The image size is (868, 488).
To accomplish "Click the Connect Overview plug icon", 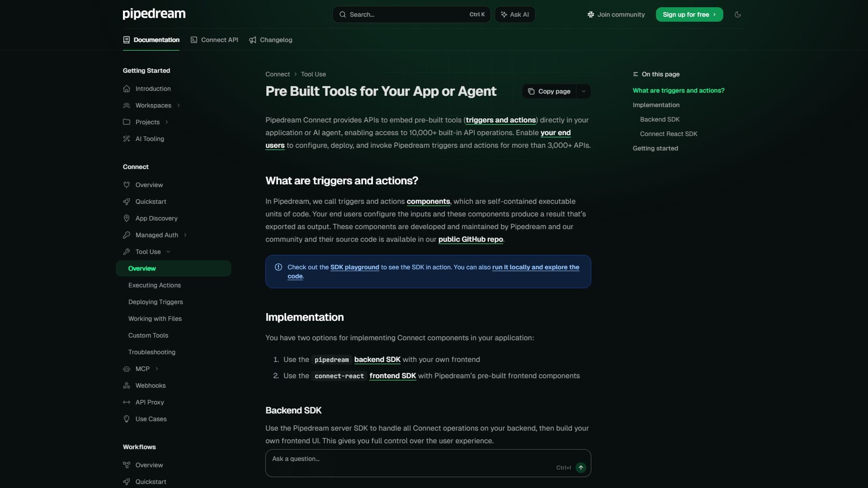I will pyautogui.click(x=127, y=185).
